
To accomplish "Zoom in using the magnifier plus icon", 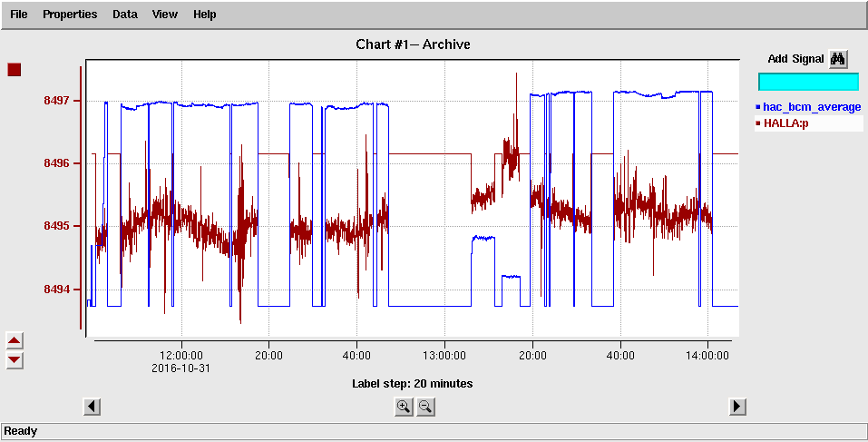I will click(x=404, y=408).
